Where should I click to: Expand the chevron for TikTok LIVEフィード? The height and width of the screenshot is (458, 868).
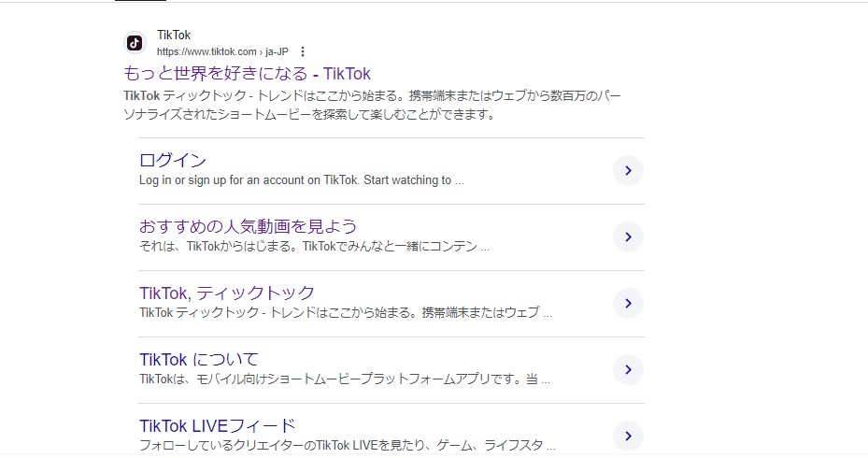pos(628,437)
